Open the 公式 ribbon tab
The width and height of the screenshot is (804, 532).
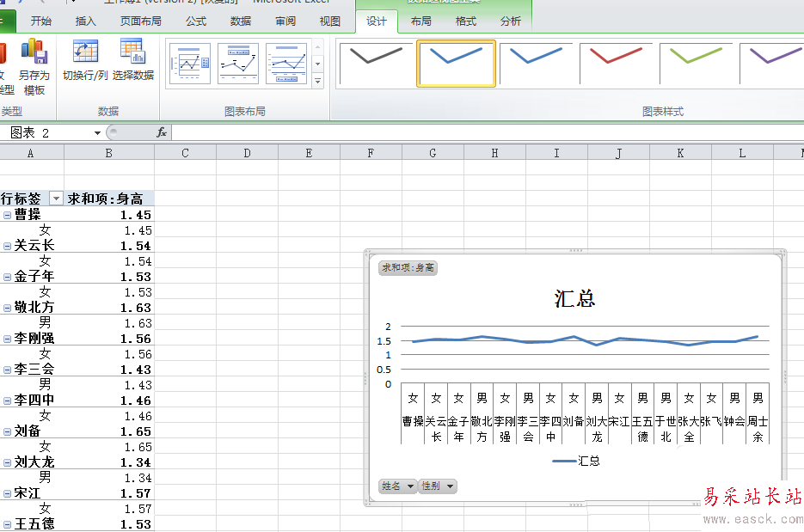coord(196,21)
